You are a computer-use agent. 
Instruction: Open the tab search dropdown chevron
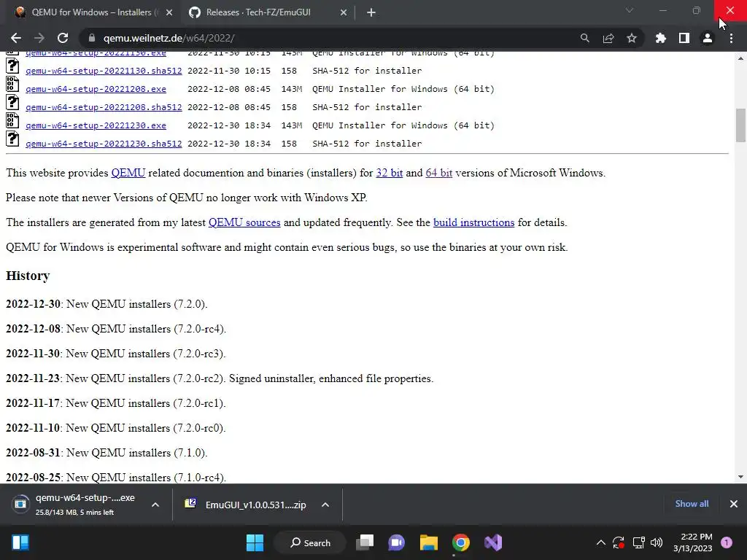coord(630,10)
